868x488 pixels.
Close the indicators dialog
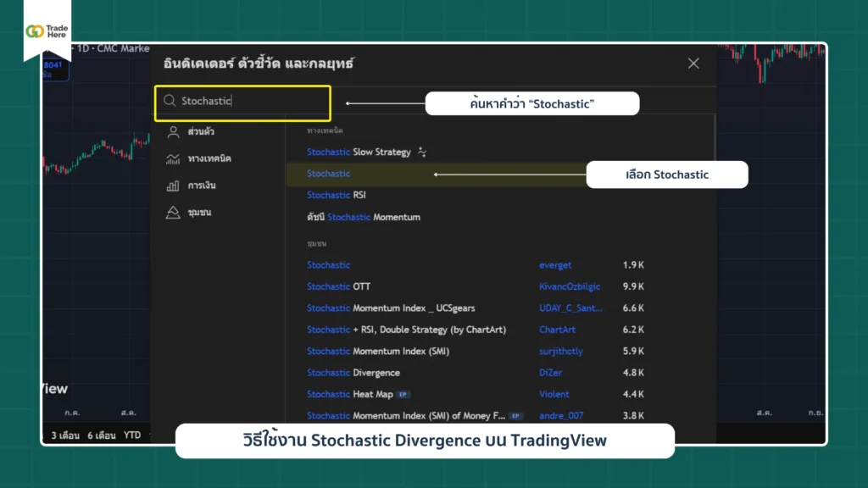(x=693, y=64)
